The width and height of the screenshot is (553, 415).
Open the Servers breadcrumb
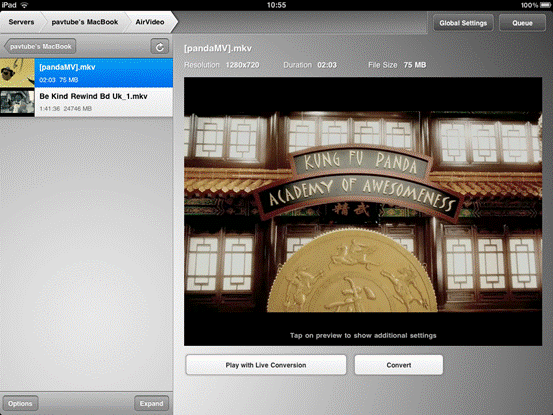(x=21, y=22)
